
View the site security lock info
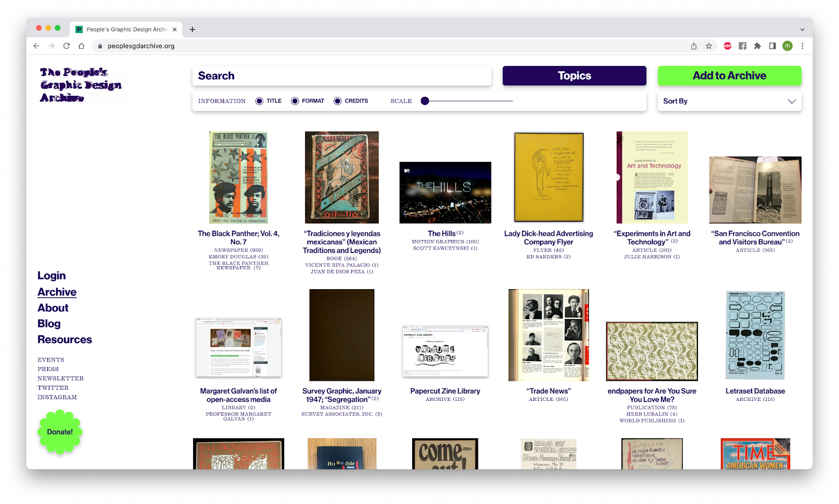100,46
